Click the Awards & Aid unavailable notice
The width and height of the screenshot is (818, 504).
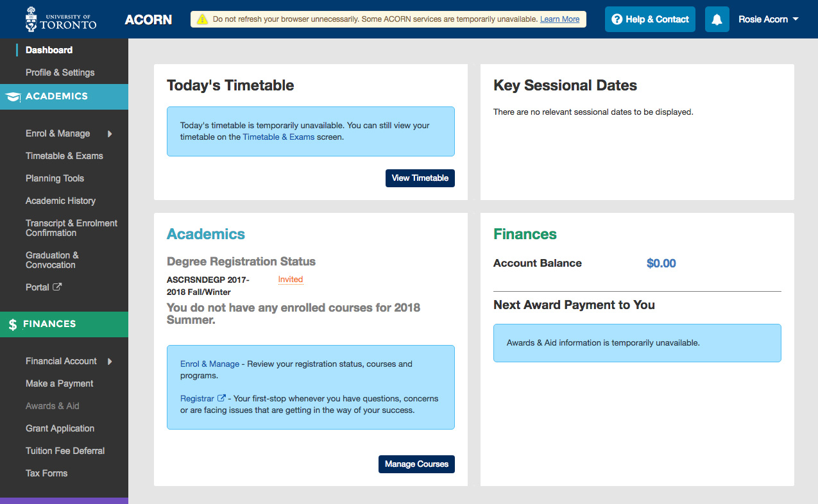(x=637, y=343)
